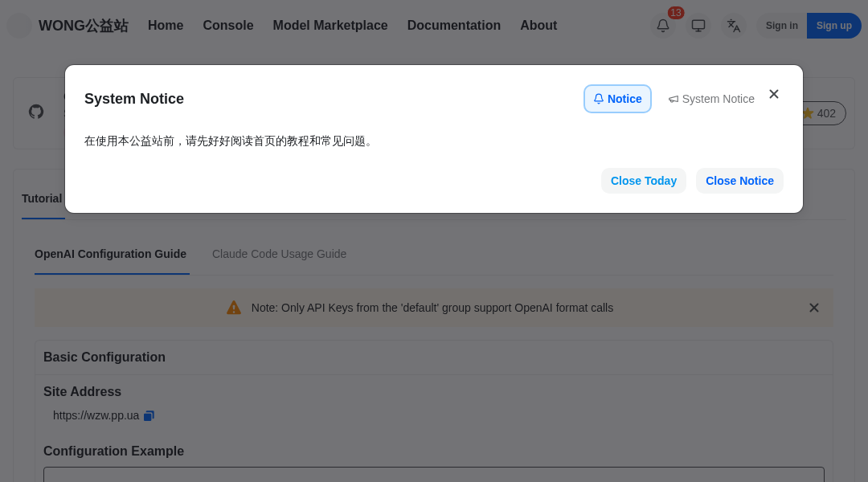This screenshot has height=482, width=868.
Task: Open the Model Marketplace page
Action: point(330,26)
